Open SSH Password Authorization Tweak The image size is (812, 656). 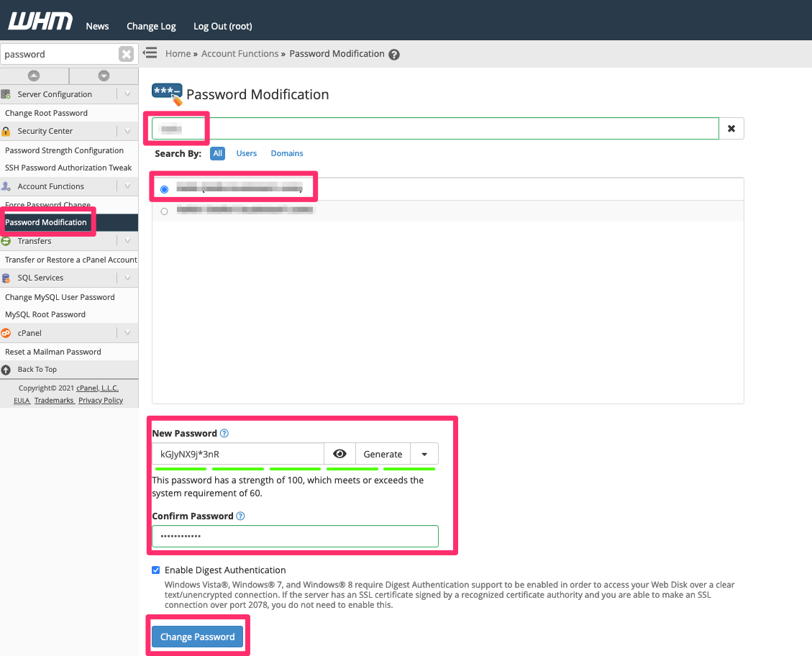tap(68, 168)
